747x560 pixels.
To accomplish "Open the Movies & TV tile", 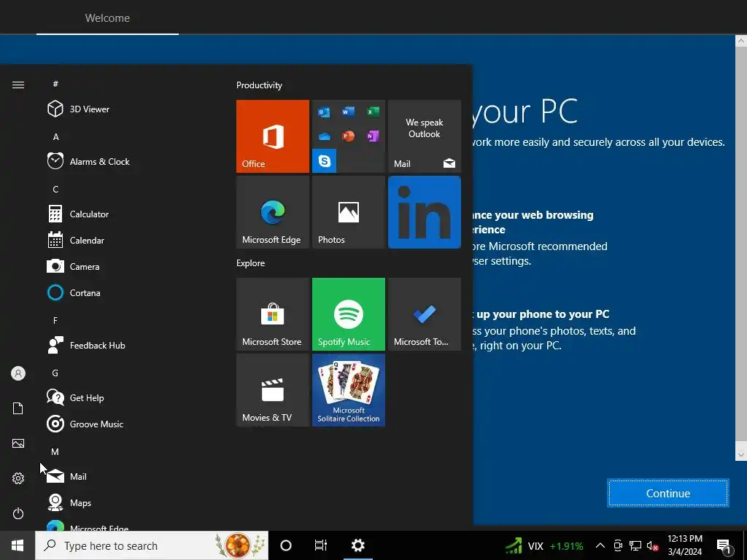I will click(x=273, y=390).
